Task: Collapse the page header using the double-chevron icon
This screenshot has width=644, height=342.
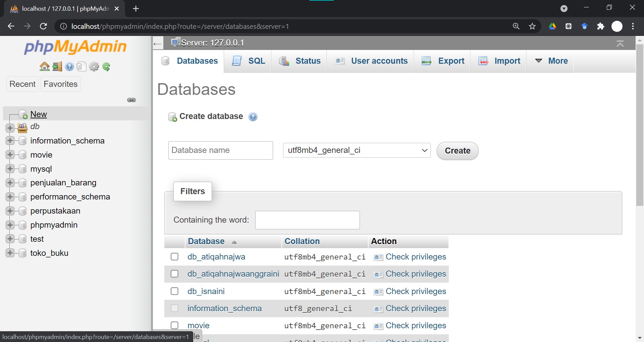Action: click(620, 44)
